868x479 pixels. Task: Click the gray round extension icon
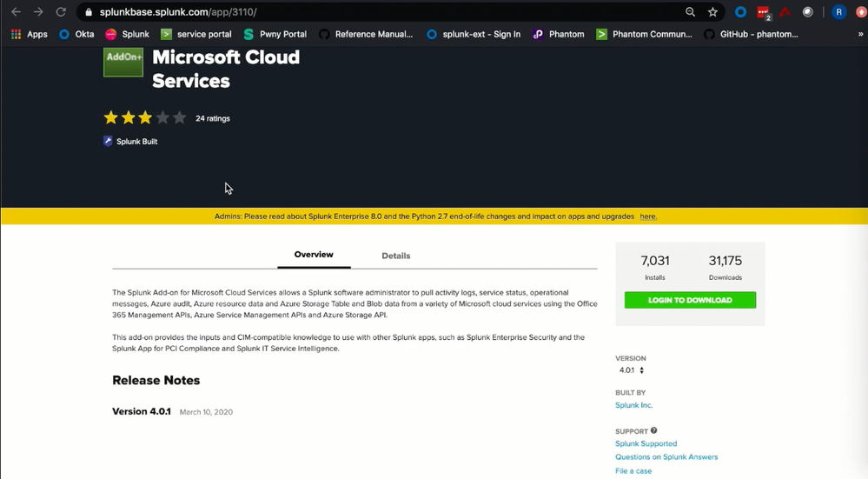tap(808, 11)
